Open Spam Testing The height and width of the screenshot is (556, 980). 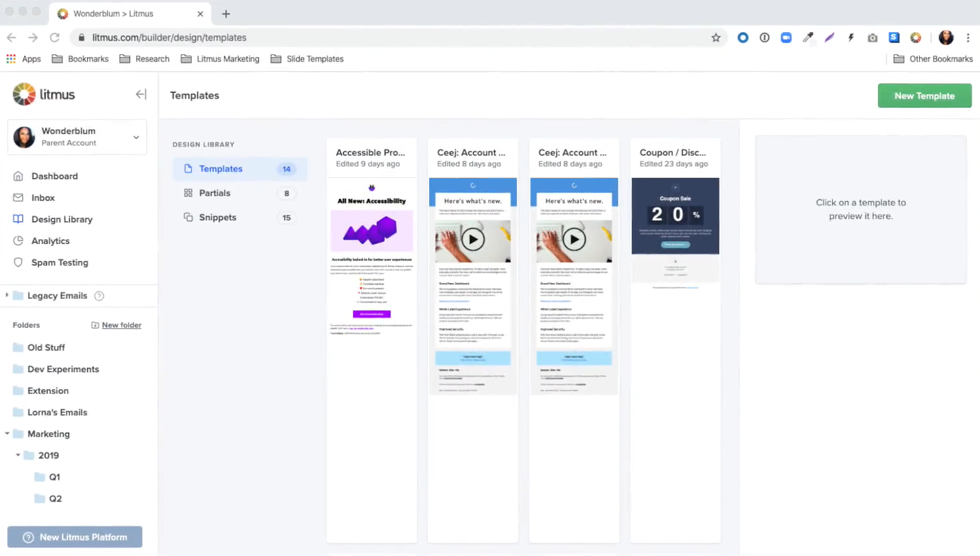(x=60, y=262)
